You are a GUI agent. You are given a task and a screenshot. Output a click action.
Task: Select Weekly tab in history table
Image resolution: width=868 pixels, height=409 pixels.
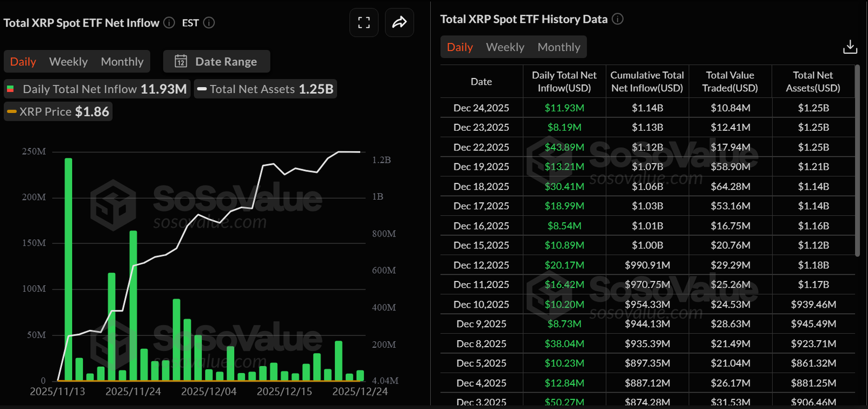click(505, 47)
